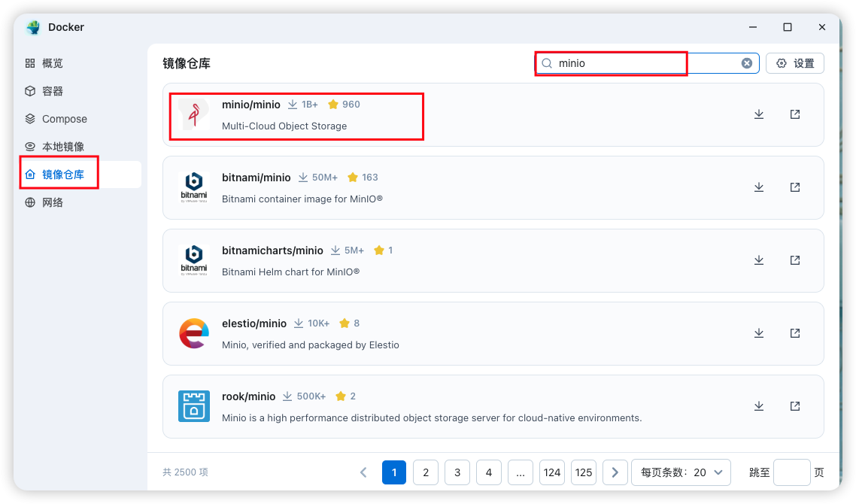Click the bitnamicharts/minio title
The width and height of the screenshot is (856, 504).
(272, 250)
